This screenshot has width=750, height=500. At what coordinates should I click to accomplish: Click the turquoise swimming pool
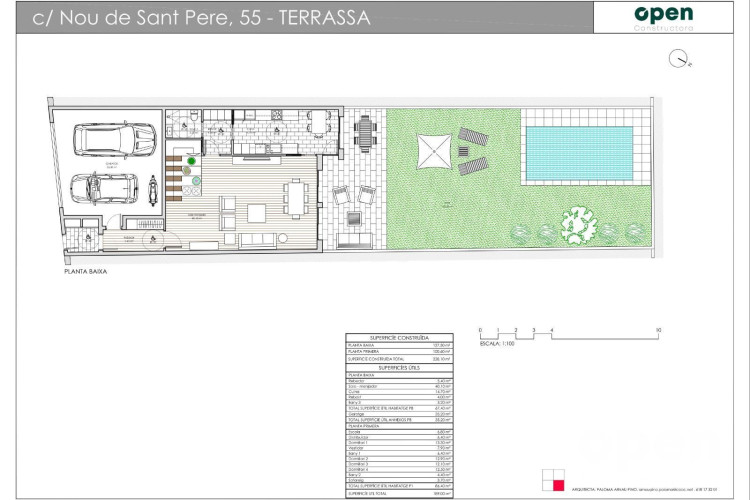[x=579, y=149]
